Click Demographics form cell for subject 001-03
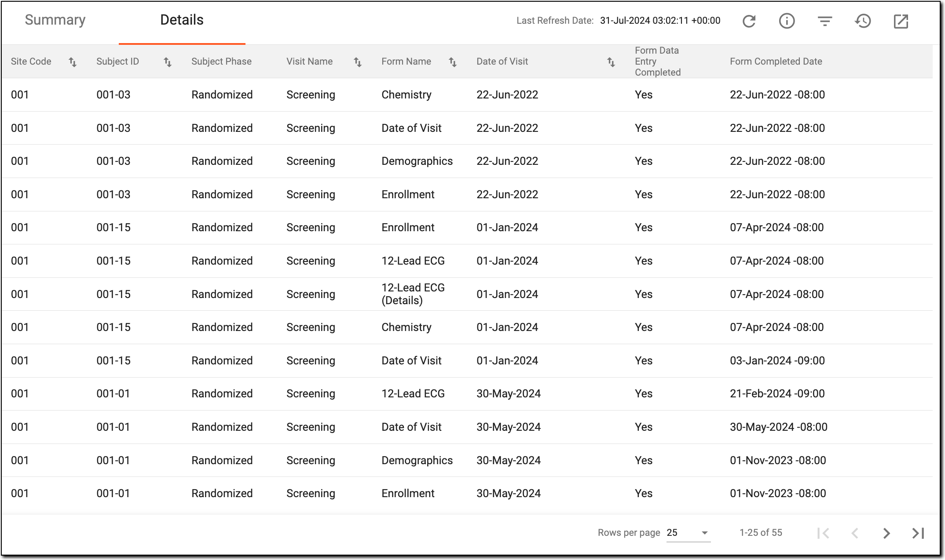Screen dimensions: 945x560 pos(417,161)
